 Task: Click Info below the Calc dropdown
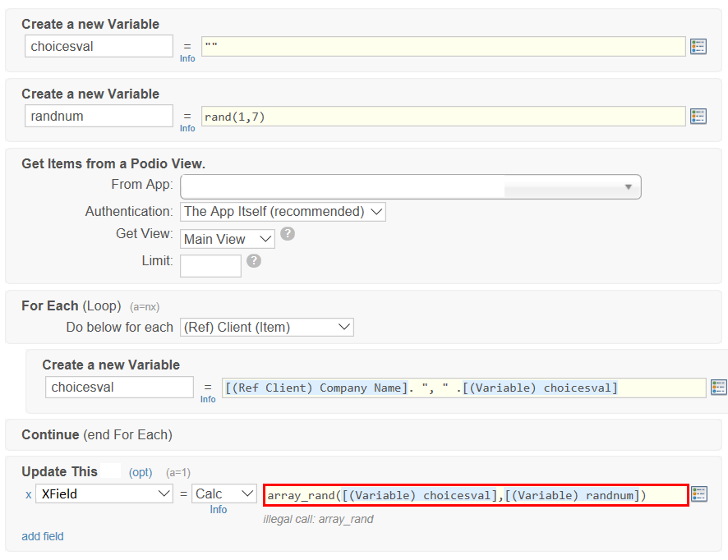219,510
